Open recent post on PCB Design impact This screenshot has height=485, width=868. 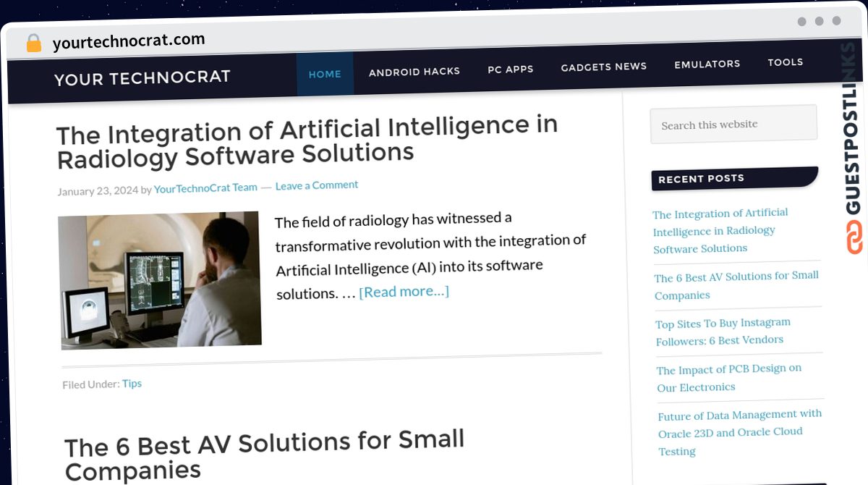tap(729, 378)
